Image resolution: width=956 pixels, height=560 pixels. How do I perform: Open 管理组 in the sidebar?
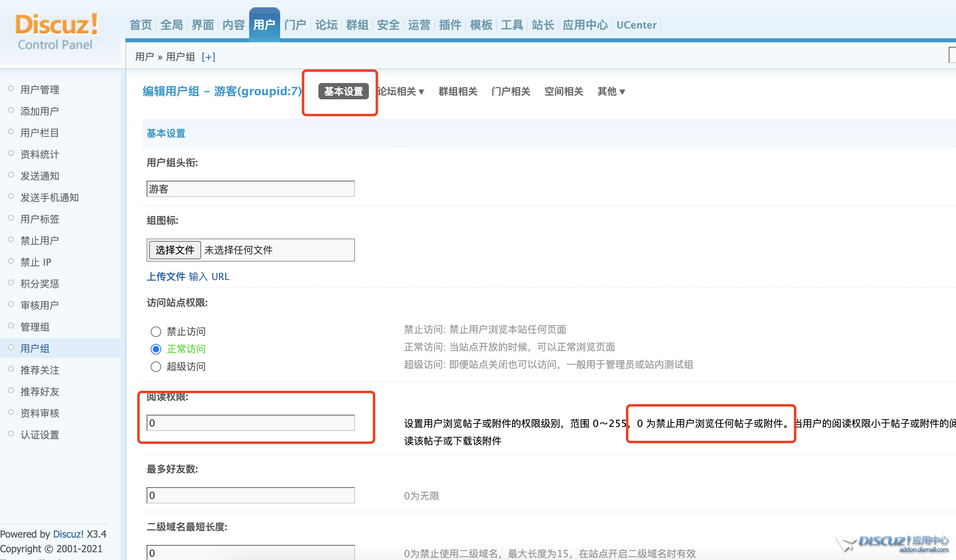pos(35,327)
